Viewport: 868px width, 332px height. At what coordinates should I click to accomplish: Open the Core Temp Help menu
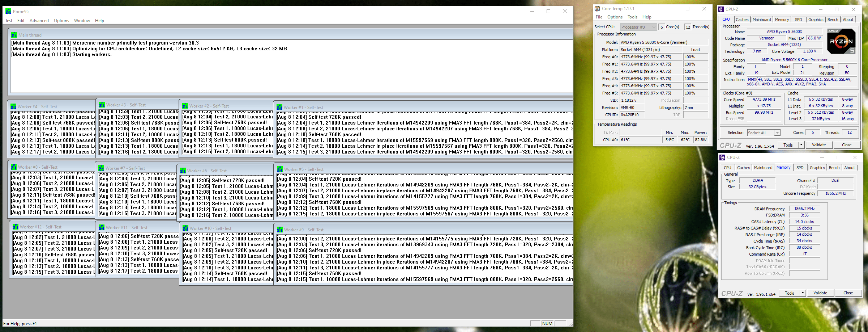[647, 17]
